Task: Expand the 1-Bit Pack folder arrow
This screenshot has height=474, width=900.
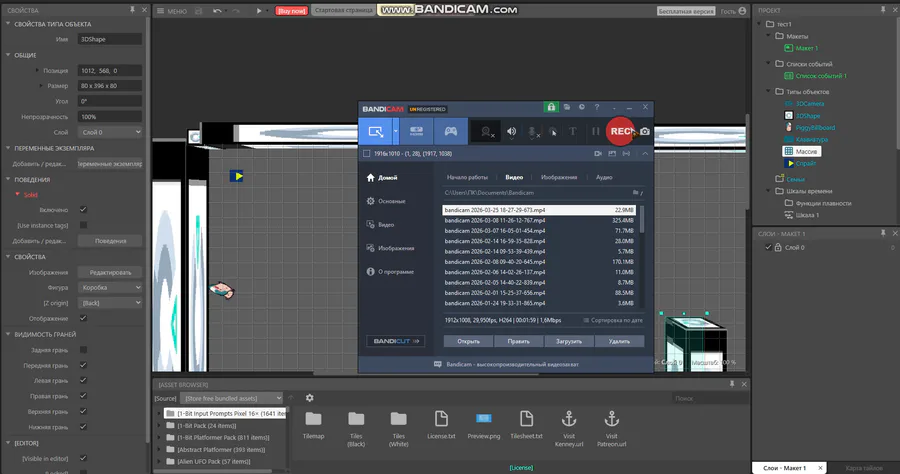Action: [x=159, y=426]
